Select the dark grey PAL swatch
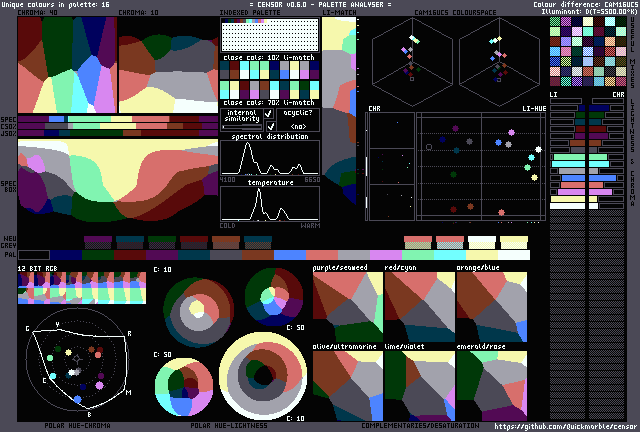Screen dimensions: 640x432 (226, 255)
